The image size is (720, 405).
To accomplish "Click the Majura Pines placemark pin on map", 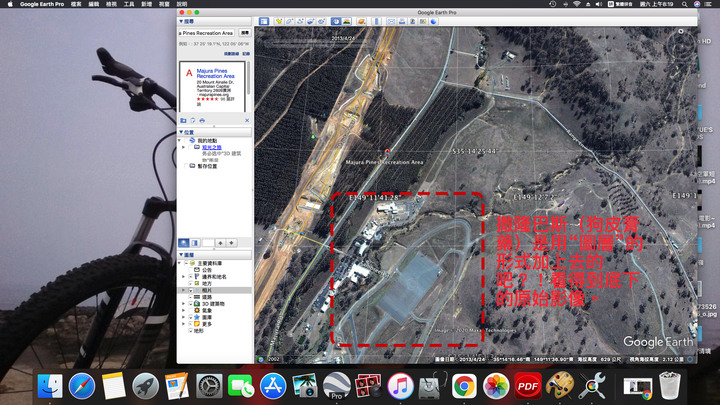I will 388,151.
